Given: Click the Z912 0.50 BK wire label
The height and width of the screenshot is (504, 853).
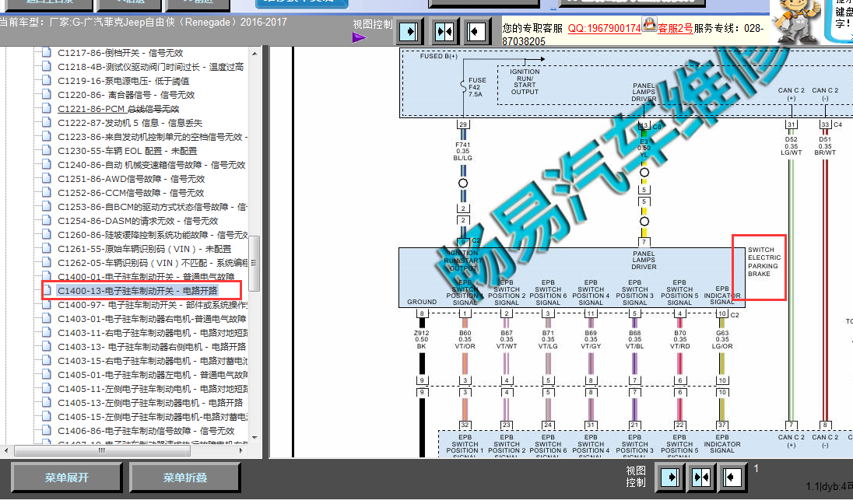Looking at the screenshot, I should click(x=422, y=339).
